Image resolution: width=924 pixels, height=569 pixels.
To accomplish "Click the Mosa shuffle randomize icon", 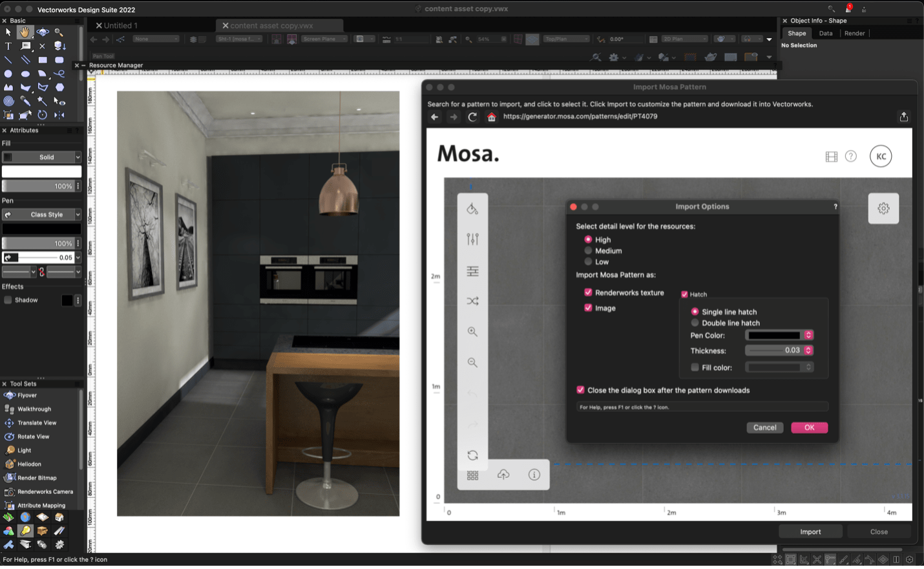I will click(472, 301).
